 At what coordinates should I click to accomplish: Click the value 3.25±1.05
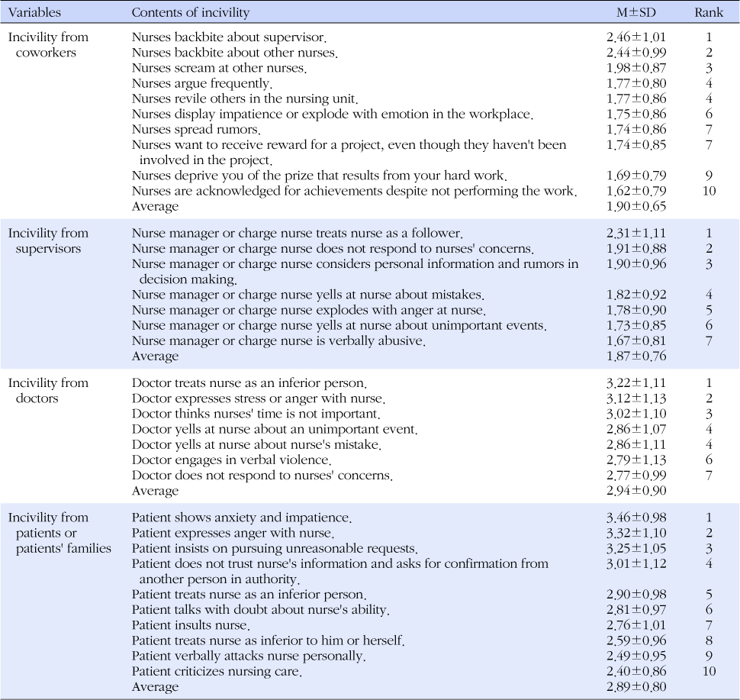tap(636, 548)
